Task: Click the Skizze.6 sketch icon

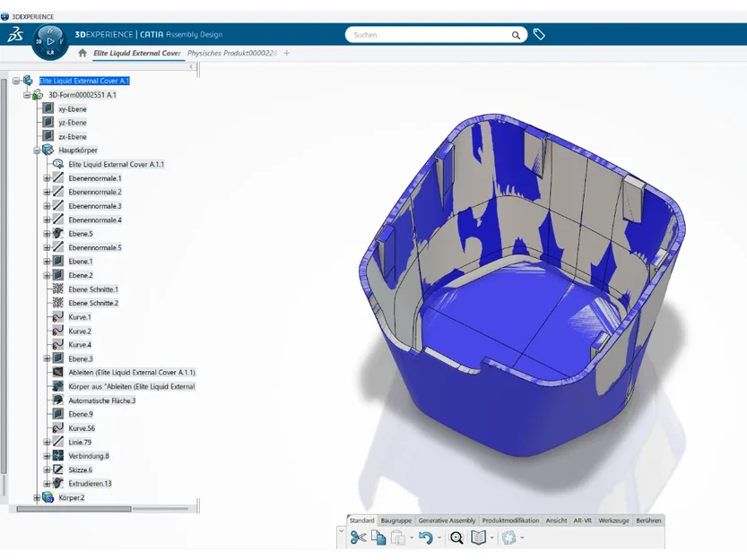Action: [57, 470]
